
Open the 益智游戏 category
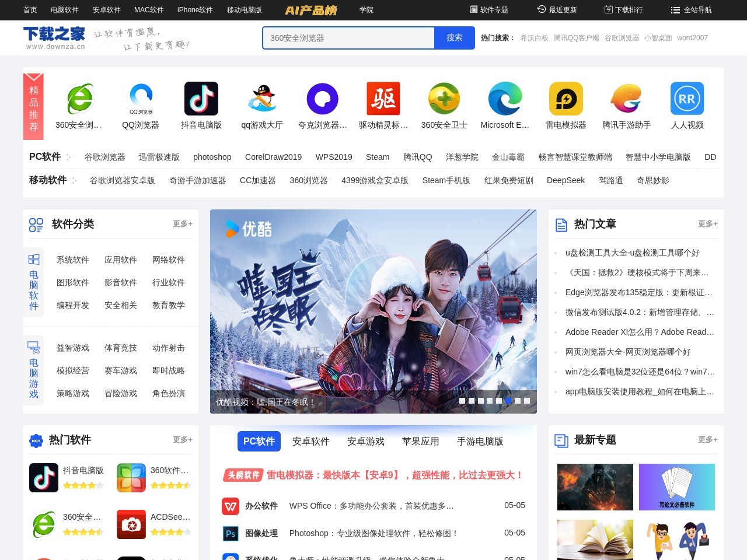click(73, 348)
